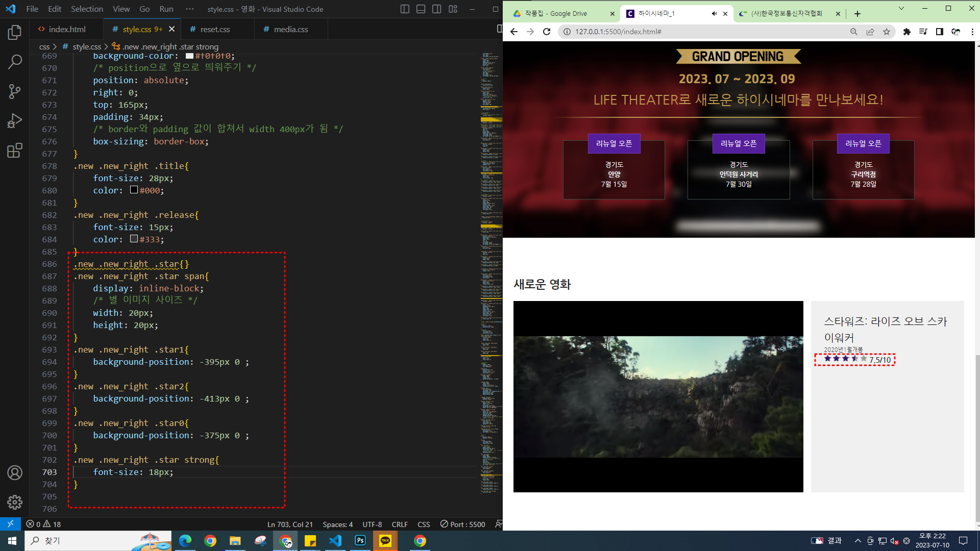The width and height of the screenshot is (980, 551).
Task: Open the Explorer view in activity bar
Action: (15, 33)
